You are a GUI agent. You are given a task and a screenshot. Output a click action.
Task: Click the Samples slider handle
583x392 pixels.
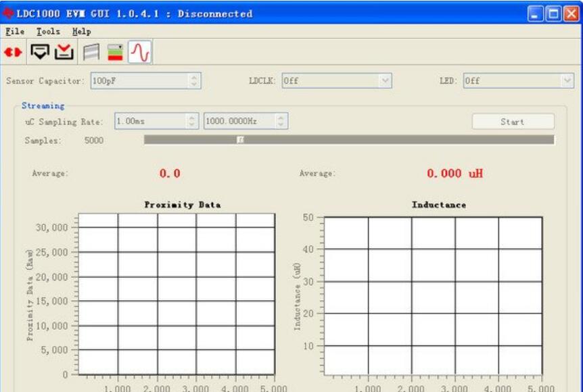(240, 140)
